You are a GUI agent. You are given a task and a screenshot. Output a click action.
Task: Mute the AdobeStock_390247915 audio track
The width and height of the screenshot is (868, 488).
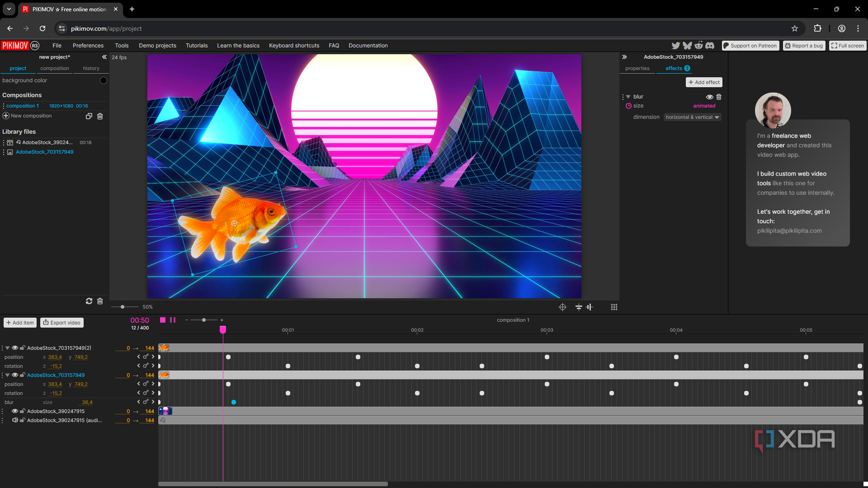coord(15,421)
